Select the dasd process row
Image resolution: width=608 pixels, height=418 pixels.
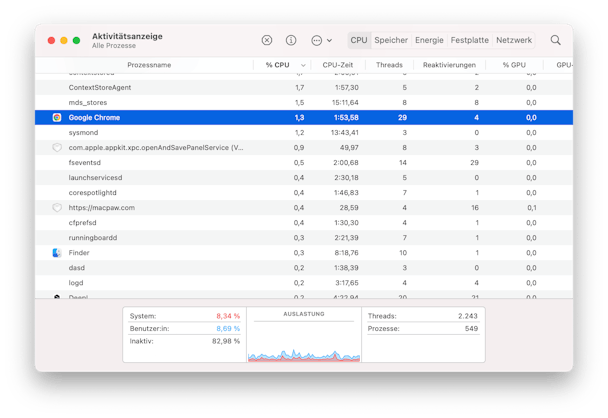click(x=304, y=268)
